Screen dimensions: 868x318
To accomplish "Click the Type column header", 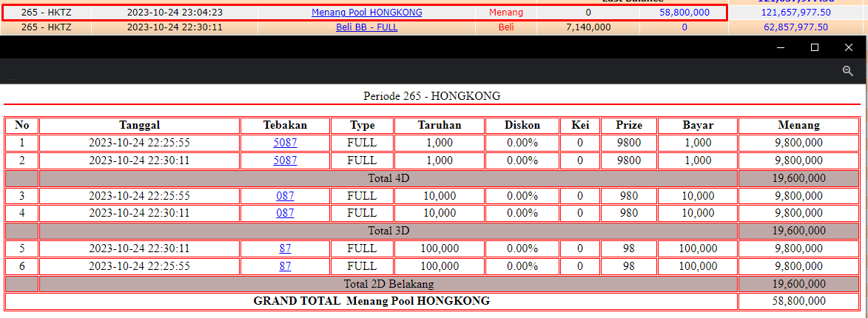I will 362,125.
